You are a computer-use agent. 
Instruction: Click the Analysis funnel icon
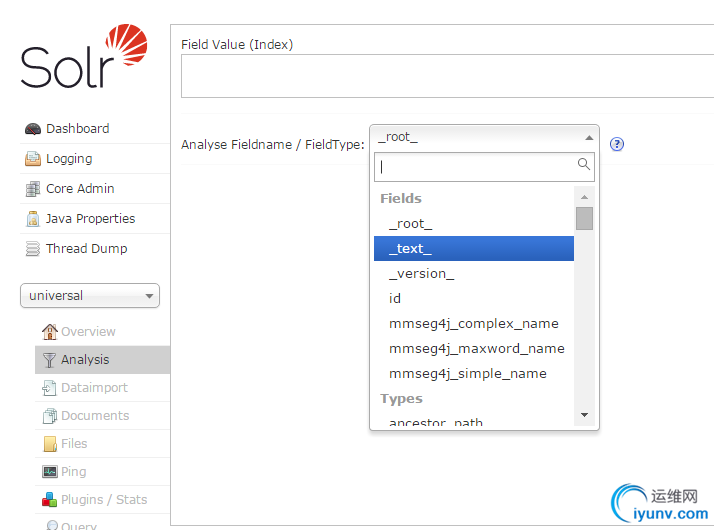click(49, 360)
